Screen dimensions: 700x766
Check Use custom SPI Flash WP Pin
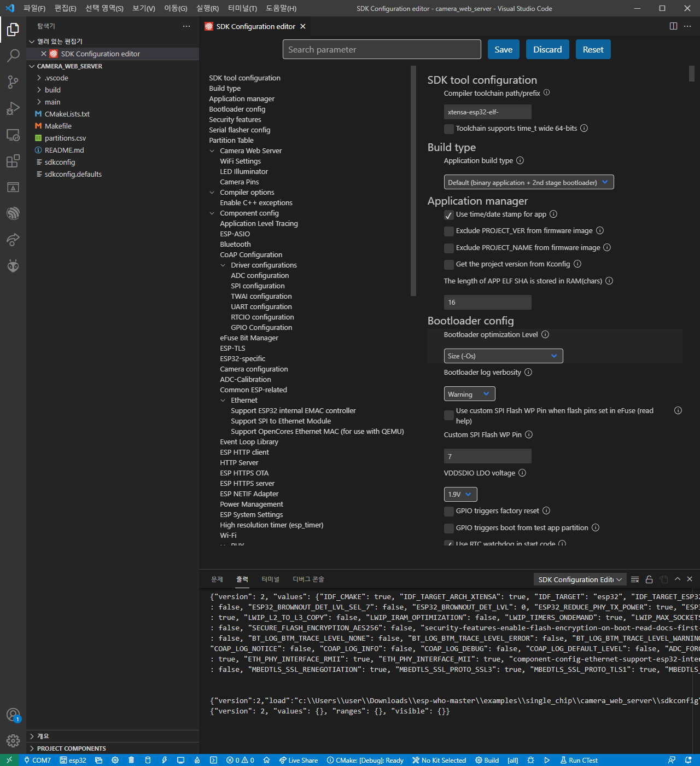(449, 415)
